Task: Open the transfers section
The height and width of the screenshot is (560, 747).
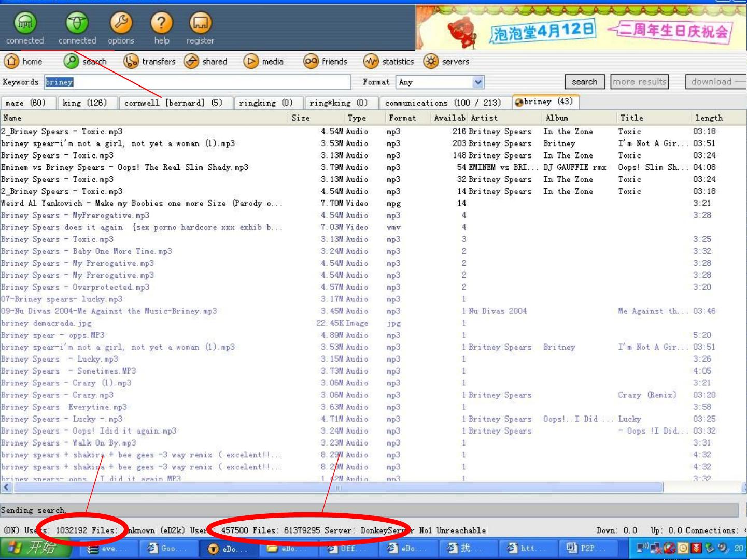Action: [x=150, y=61]
